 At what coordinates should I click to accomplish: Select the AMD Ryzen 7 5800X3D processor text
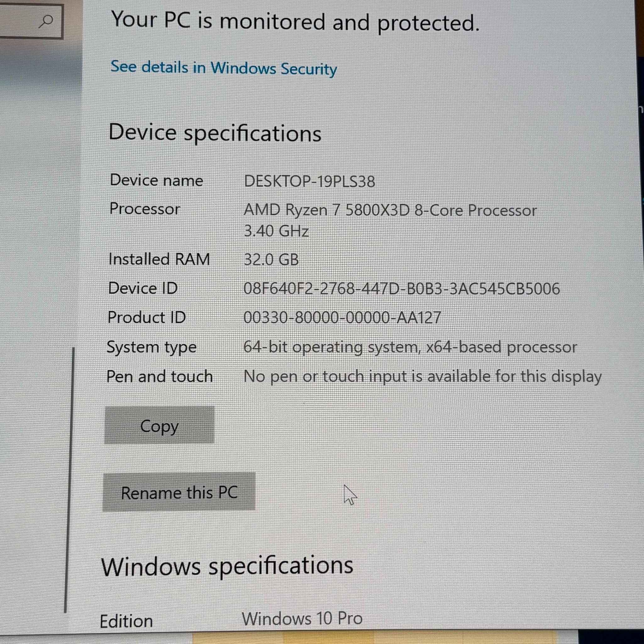pos(390,210)
